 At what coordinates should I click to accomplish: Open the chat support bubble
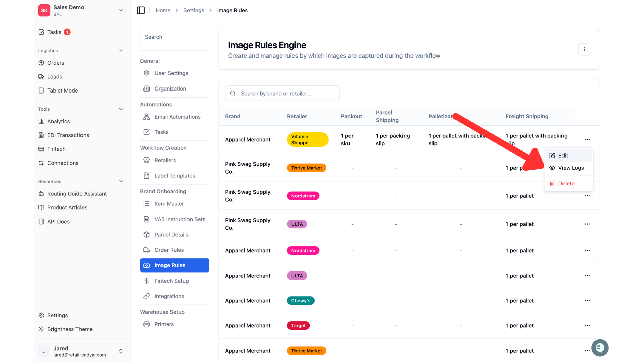[x=600, y=348]
